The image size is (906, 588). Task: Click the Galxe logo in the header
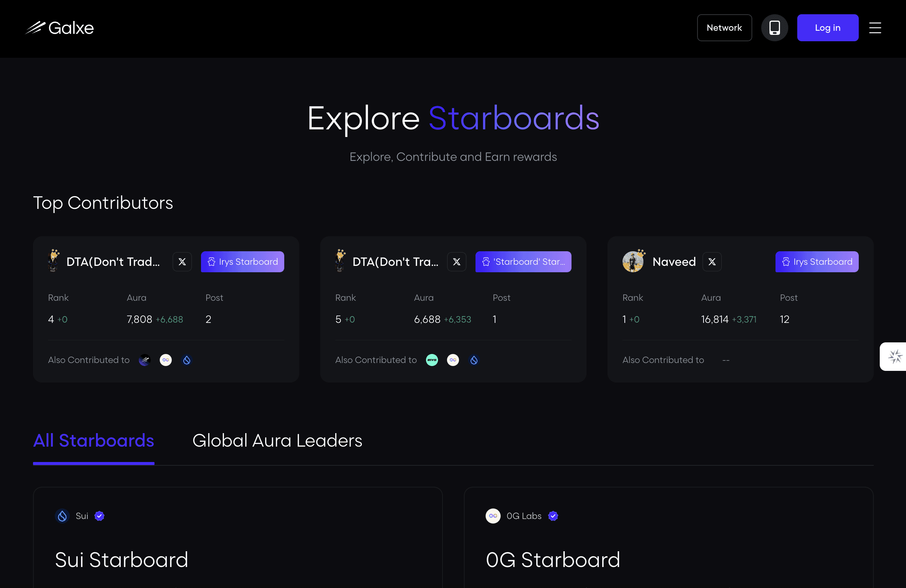pyautogui.click(x=59, y=27)
